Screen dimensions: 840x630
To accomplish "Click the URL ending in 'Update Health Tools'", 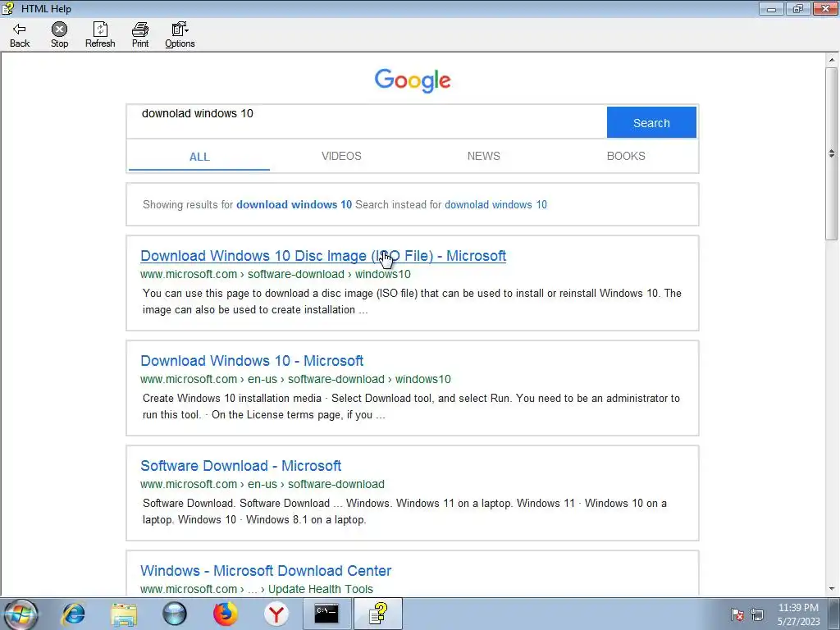I will (x=257, y=589).
